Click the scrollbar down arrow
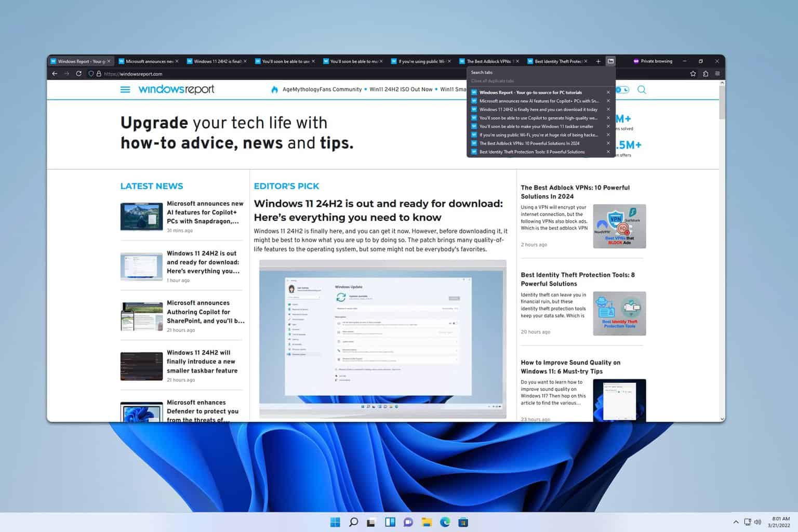Screen dimensions: 798x532 [x=722, y=419]
